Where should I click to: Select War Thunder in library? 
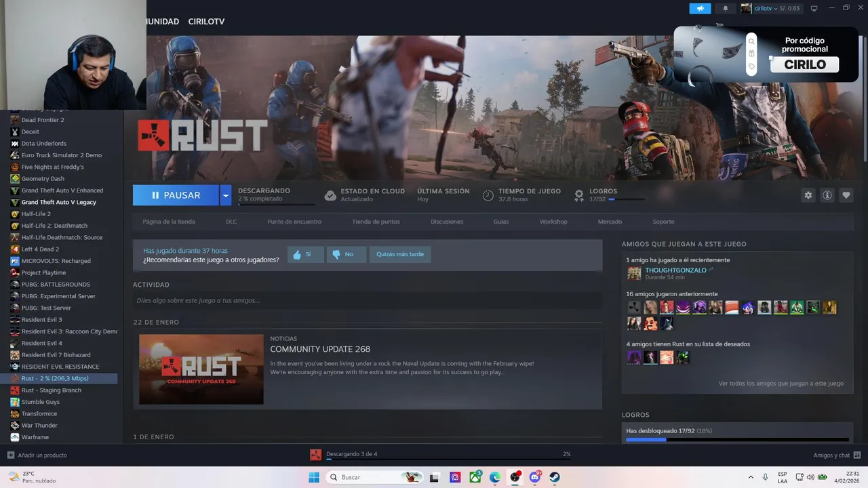point(39,426)
